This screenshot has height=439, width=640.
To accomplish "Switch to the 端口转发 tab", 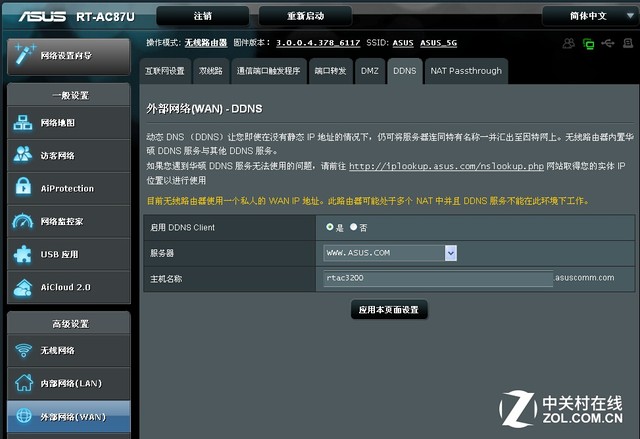I will 330,71.
